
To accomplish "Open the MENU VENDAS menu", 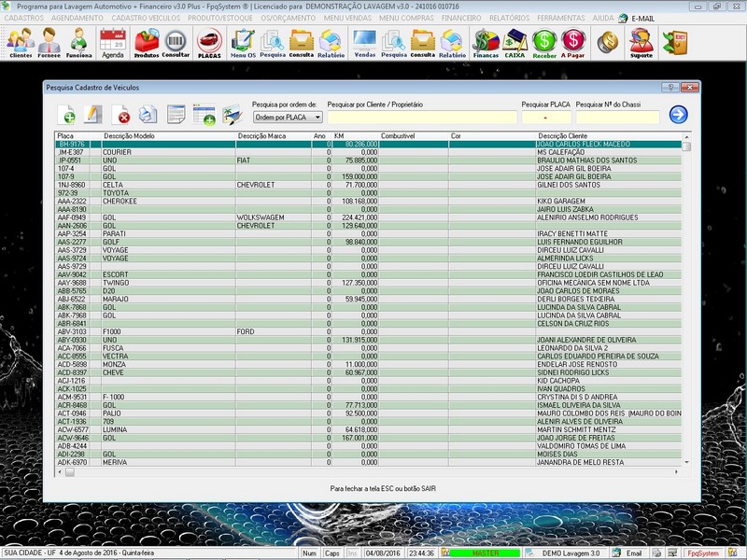I will 347,18.
